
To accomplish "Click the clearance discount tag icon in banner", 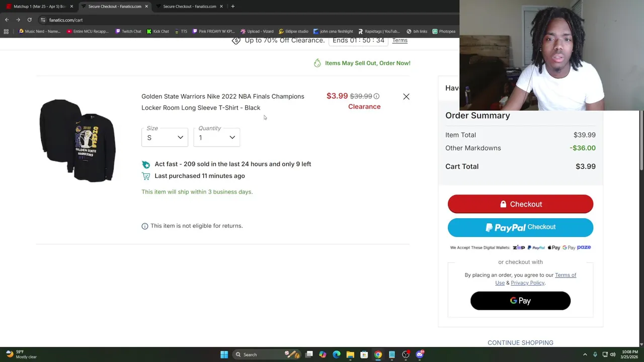I will (236, 41).
